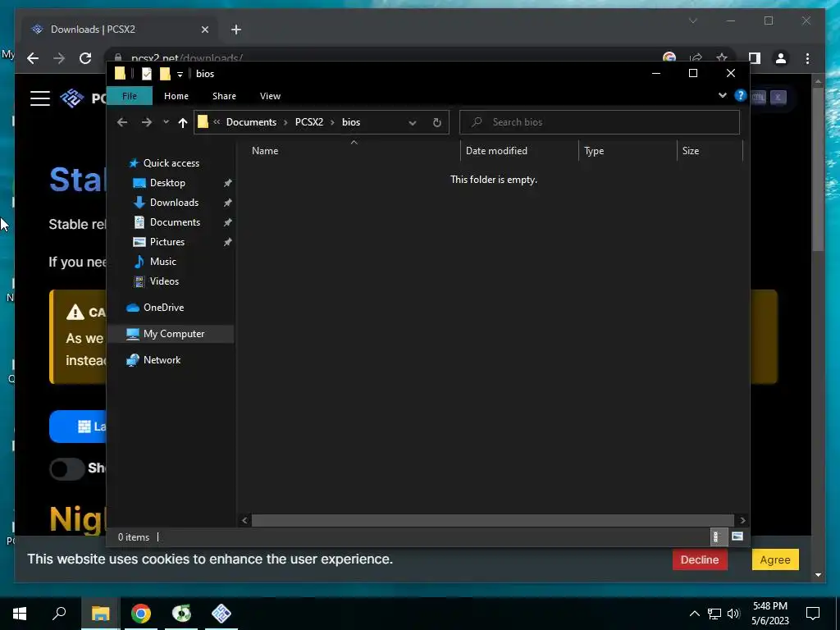
Task: Select Network in navigation pane
Action: coord(162,360)
